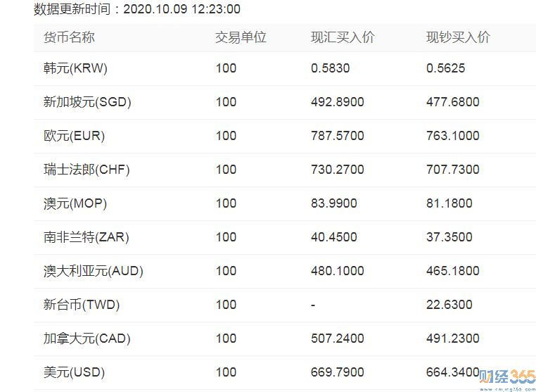Click the 瑞士法郎(CHF) currency name

(x=87, y=170)
